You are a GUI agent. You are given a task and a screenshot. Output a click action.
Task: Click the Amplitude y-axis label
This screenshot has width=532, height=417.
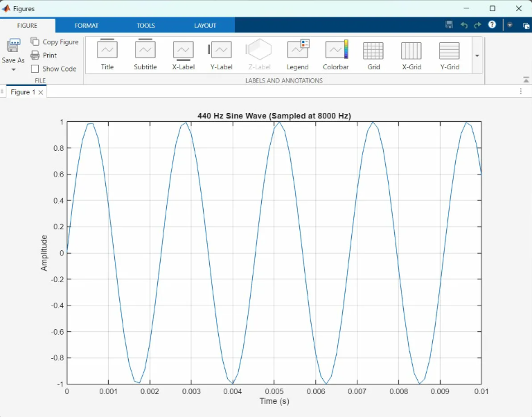pos(44,253)
